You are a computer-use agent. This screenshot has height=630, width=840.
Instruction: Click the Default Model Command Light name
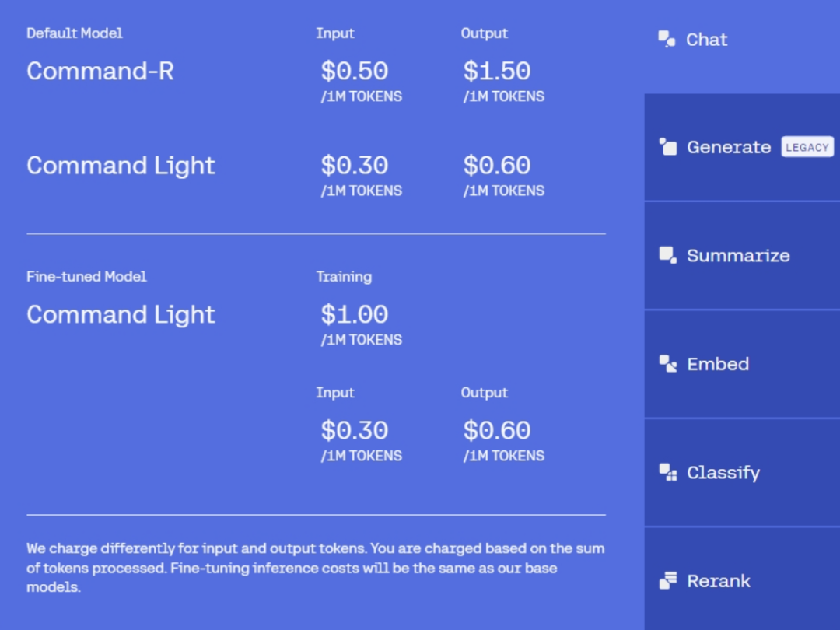(x=121, y=165)
